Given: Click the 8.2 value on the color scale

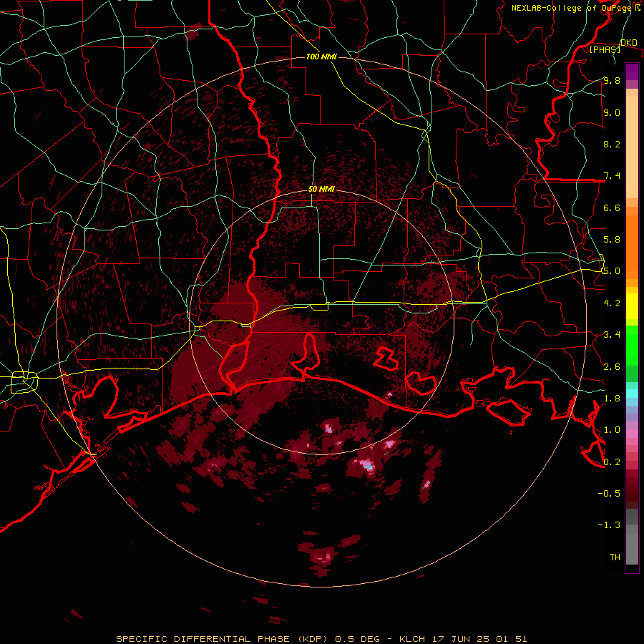Looking at the screenshot, I should point(612,144).
